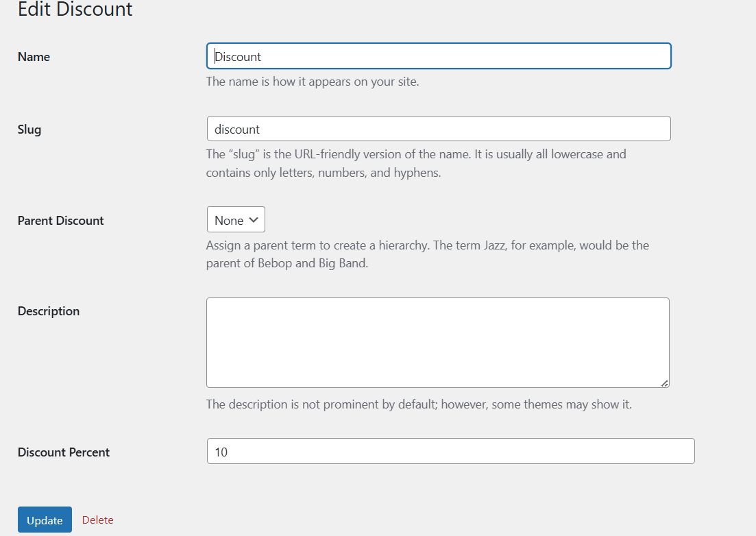
Task: Click the Description textarea resize handle
Action: pyautogui.click(x=664, y=383)
